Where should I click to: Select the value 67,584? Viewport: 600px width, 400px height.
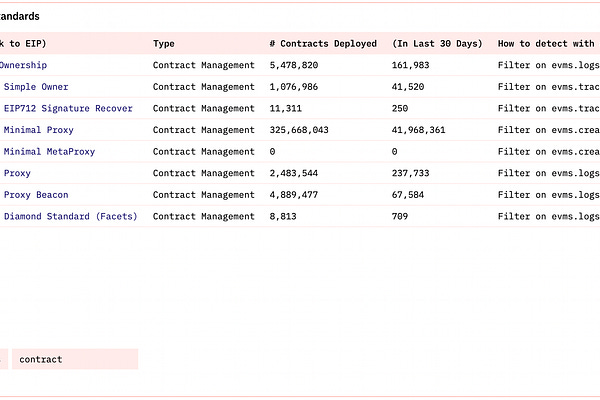[x=408, y=195]
